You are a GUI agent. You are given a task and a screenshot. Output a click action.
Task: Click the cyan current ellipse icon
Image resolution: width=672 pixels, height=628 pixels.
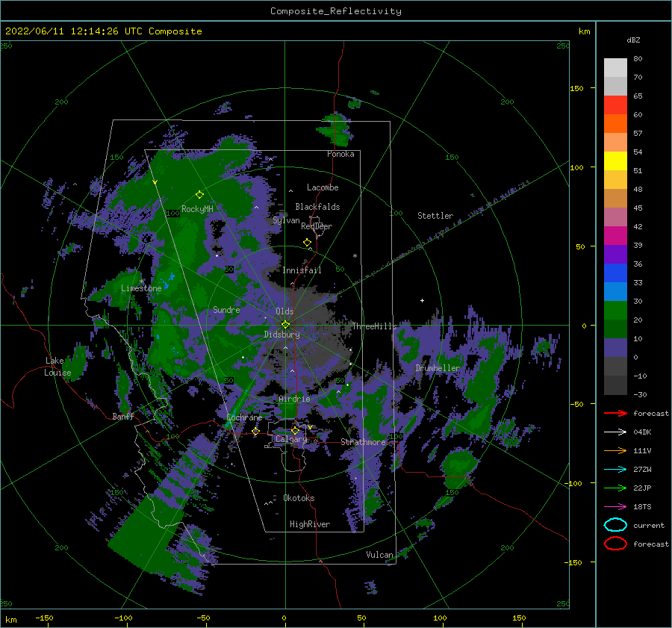tap(615, 525)
